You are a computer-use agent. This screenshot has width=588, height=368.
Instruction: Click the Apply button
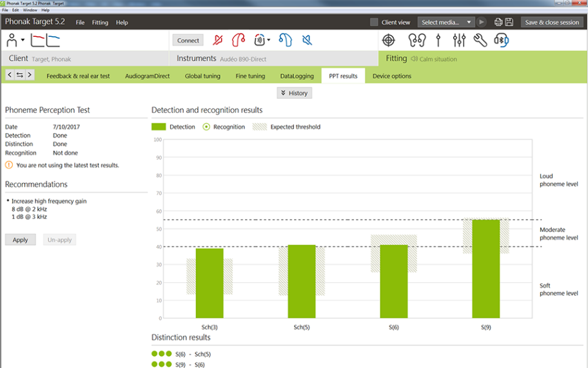pos(21,240)
